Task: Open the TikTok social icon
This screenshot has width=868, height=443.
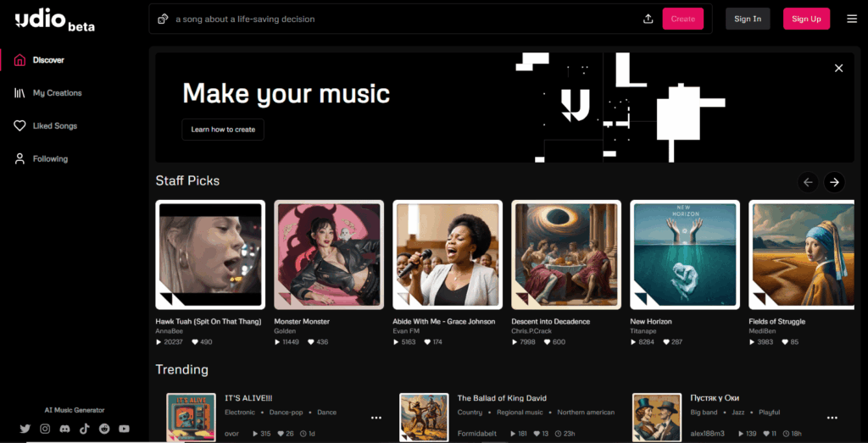Action: (84, 429)
